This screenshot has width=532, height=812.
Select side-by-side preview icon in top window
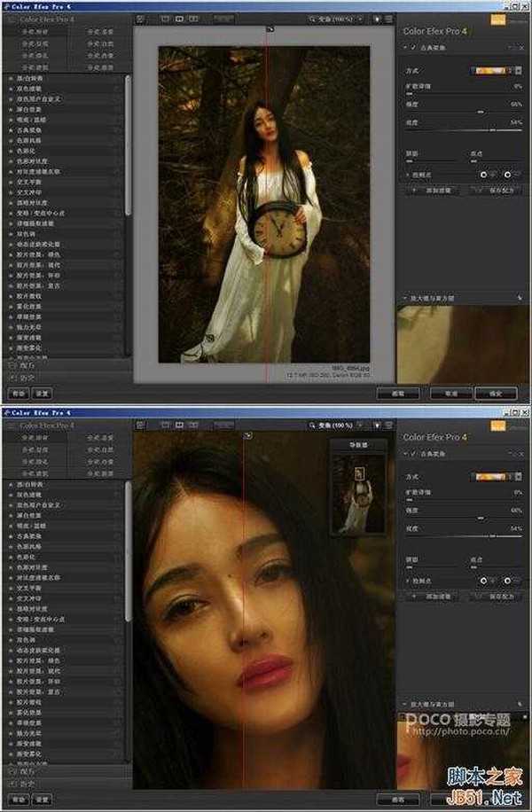click(193, 20)
